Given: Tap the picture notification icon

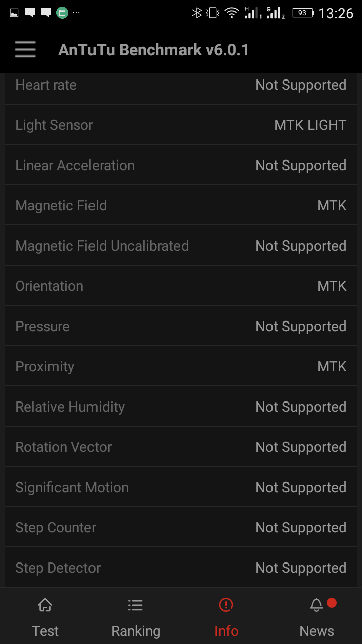Looking at the screenshot, I should pos(14,13).
